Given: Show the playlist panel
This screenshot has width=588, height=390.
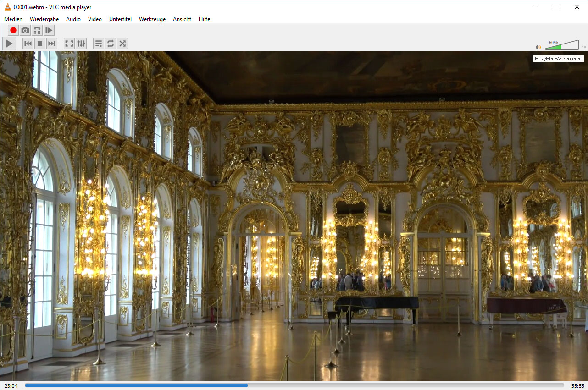Looking at the screenshot, I should (99, 44).
